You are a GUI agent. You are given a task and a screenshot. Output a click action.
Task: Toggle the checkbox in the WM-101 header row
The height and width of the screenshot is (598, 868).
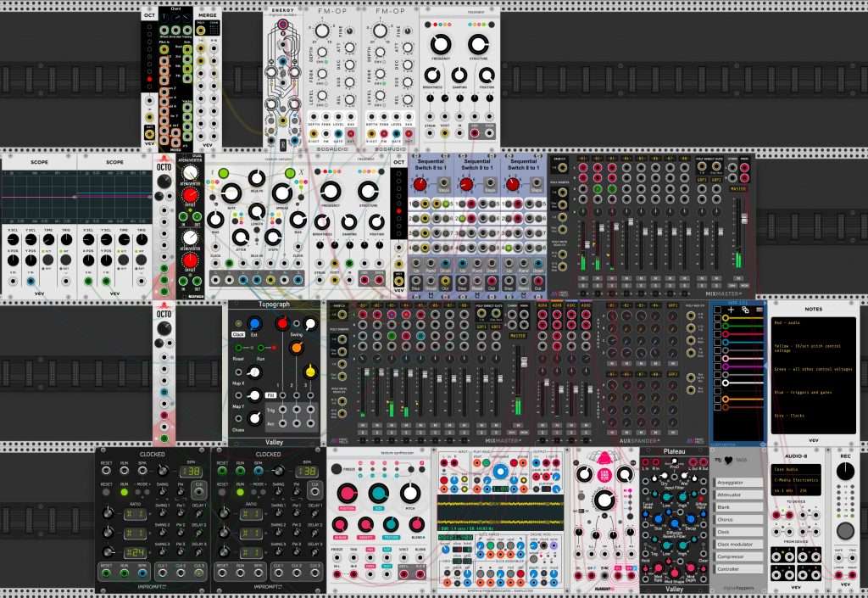[717, 310]
